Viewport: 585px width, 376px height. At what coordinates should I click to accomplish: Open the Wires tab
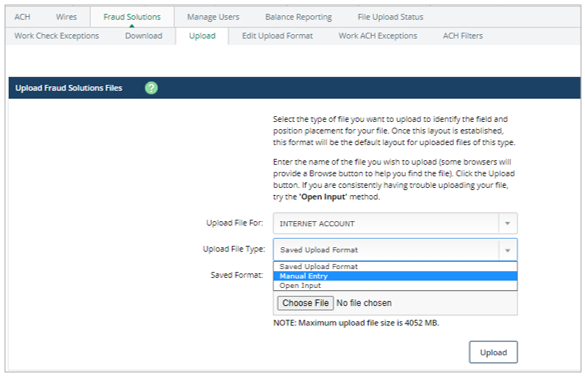[66, 17]
